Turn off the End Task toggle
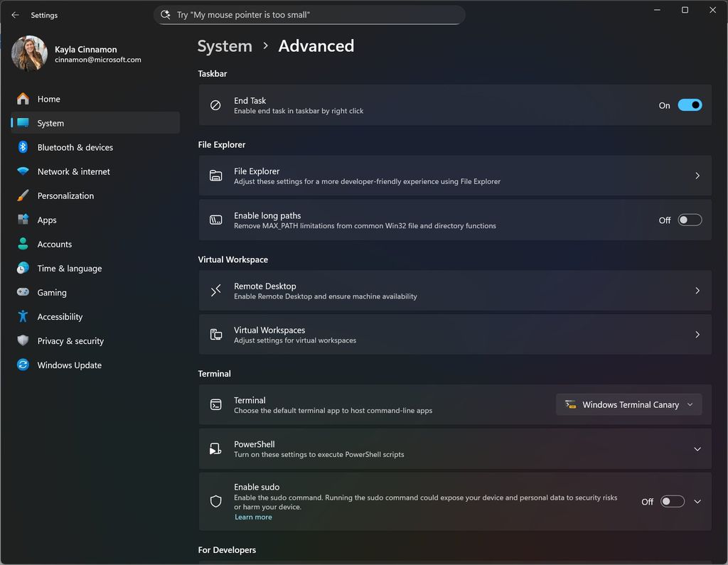 pos(688,104)
